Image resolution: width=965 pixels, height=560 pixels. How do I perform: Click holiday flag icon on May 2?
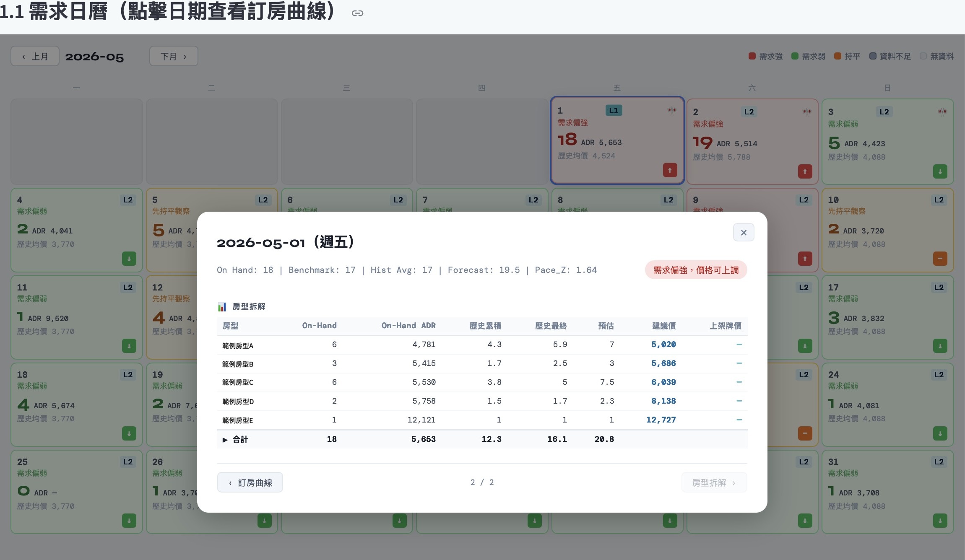(807, 111)
